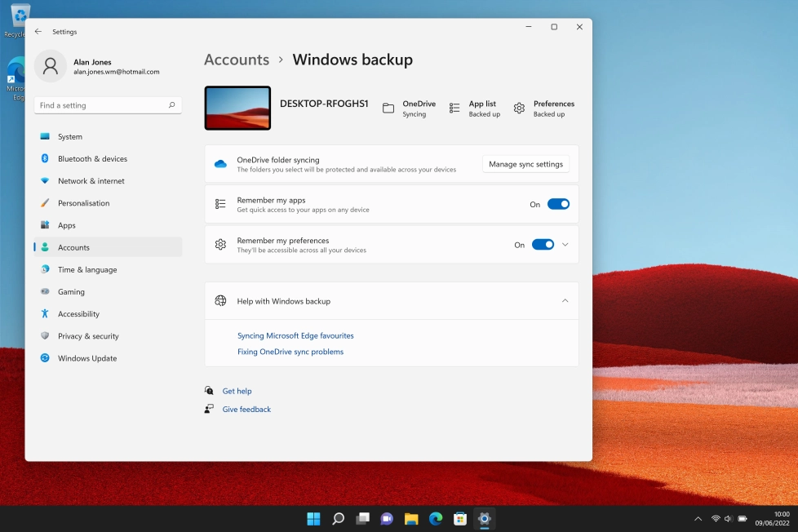Click the back arrow in Settings

pyautogui.click(x=38, y=32)
